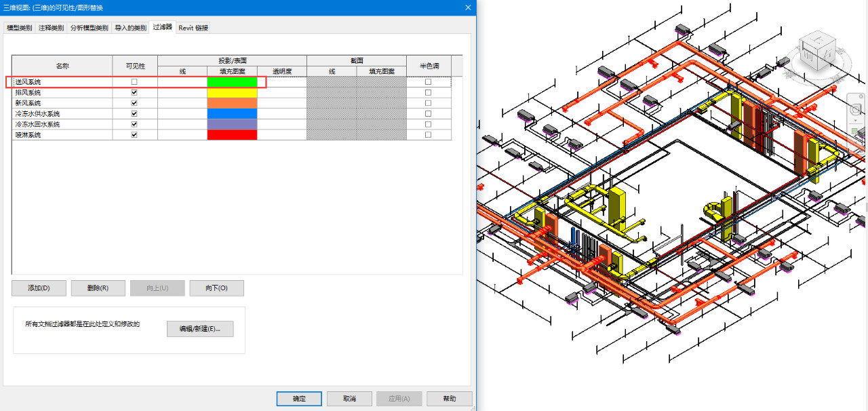Change blue fill of 冷冻水供水系统
This screenshot has width=868, height=411.
(232, 114)
